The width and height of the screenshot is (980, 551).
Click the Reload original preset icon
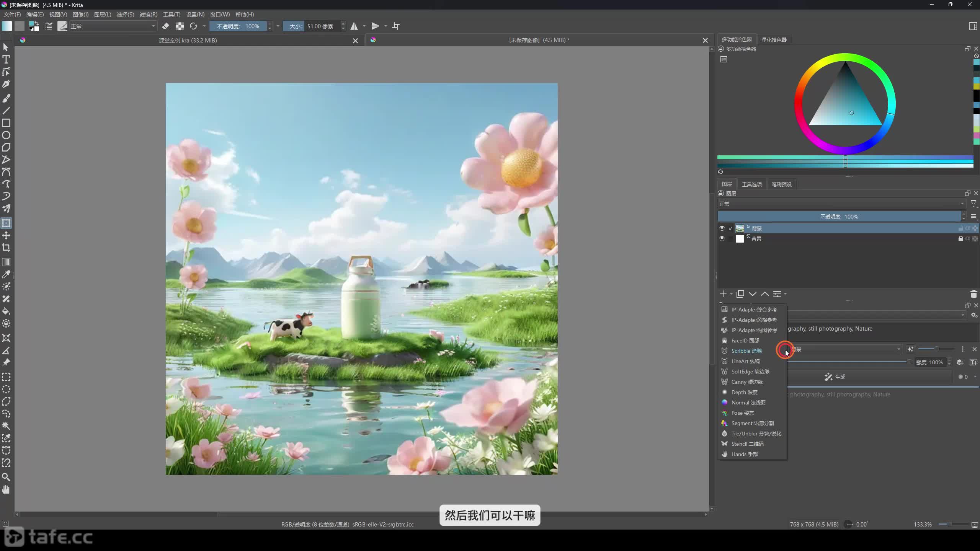193,26
